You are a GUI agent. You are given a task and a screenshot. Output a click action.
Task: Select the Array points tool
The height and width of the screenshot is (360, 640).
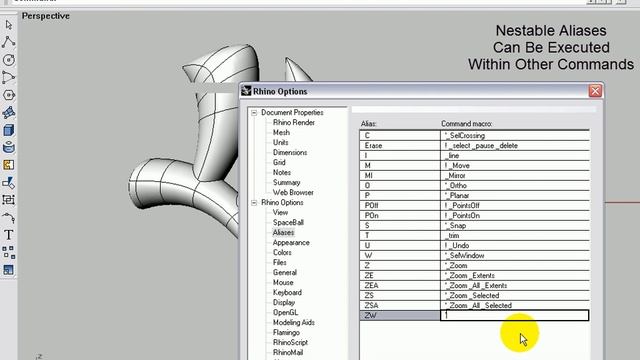(9, 252)
